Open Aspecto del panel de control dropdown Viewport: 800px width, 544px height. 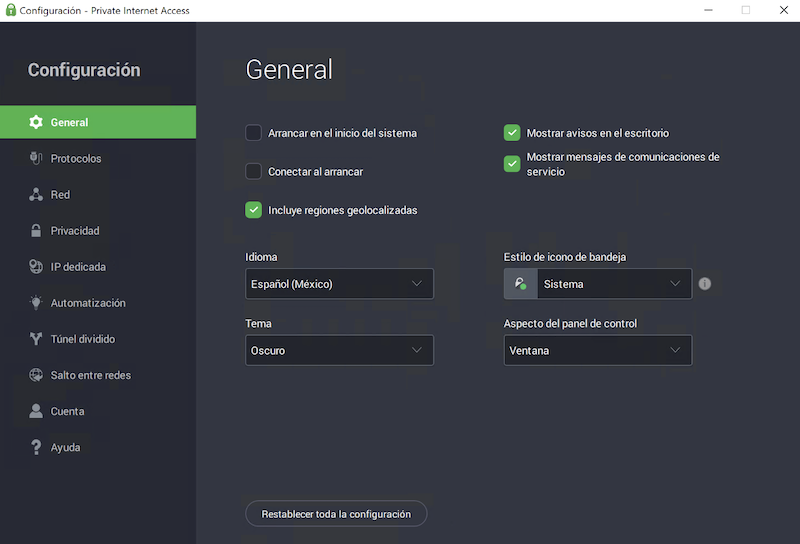(x=598, y=350)
